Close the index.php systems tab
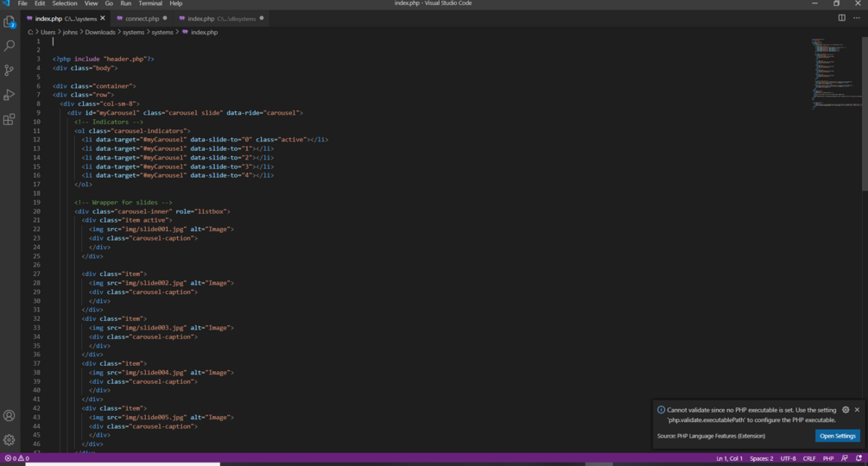 click(103, 18)
